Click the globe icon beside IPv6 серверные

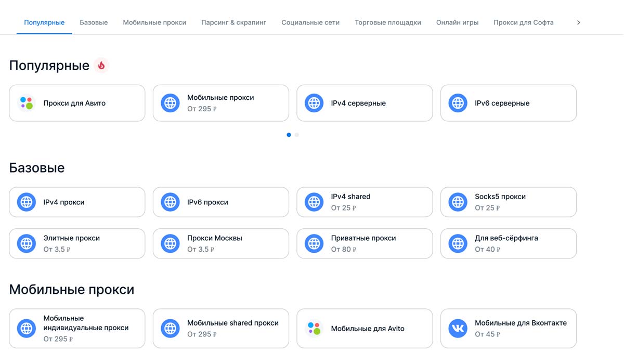458,103
